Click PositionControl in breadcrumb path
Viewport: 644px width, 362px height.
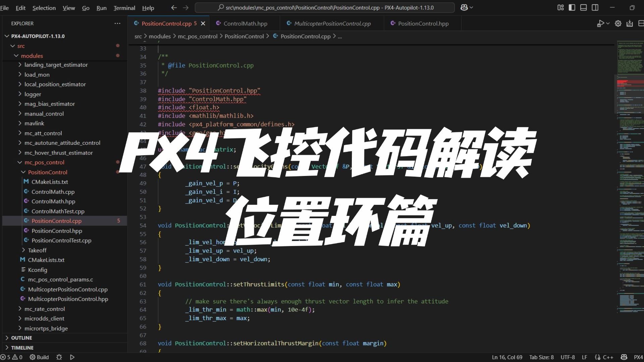click(244, 36)
